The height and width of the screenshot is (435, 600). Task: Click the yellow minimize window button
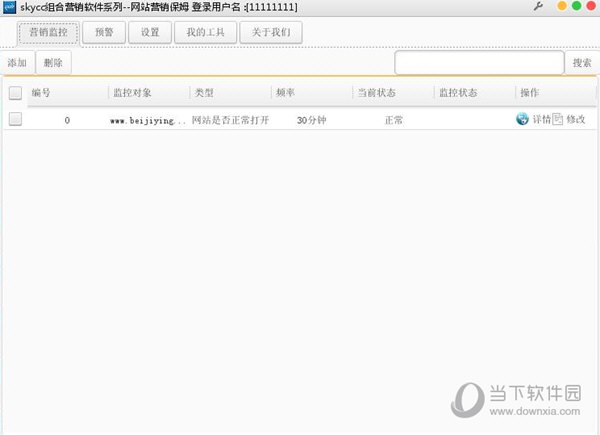[562, 6]
